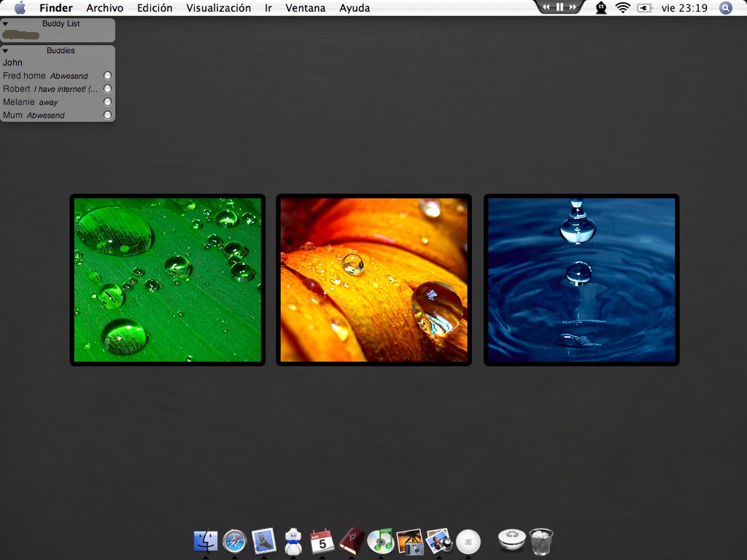Open the Apple menu
Viewport: 747px width, 560px height.
click(x=20, y=7)
